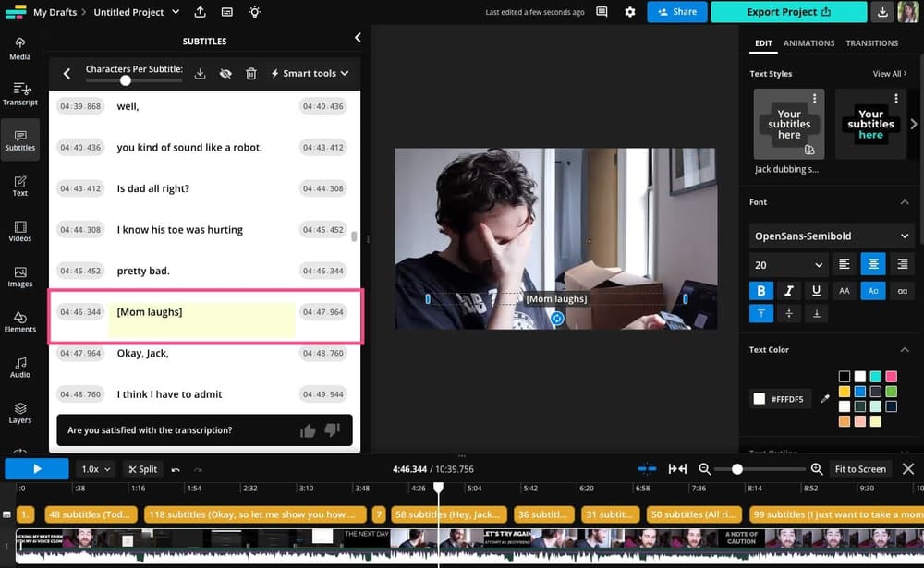The height and width of the screenshot is (568, 924).
Task: Open the OpenSans-Semibold font dropdown
Action: point(829,236)
